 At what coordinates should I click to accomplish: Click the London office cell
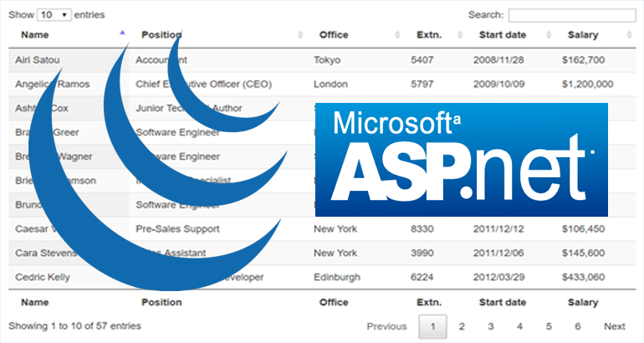click(330, 84)
